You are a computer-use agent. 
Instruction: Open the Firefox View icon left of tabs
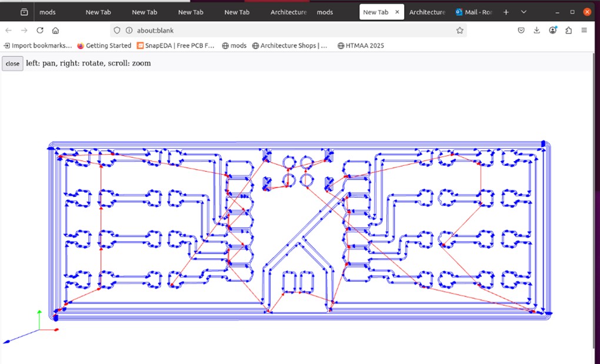tap(24, 12)
